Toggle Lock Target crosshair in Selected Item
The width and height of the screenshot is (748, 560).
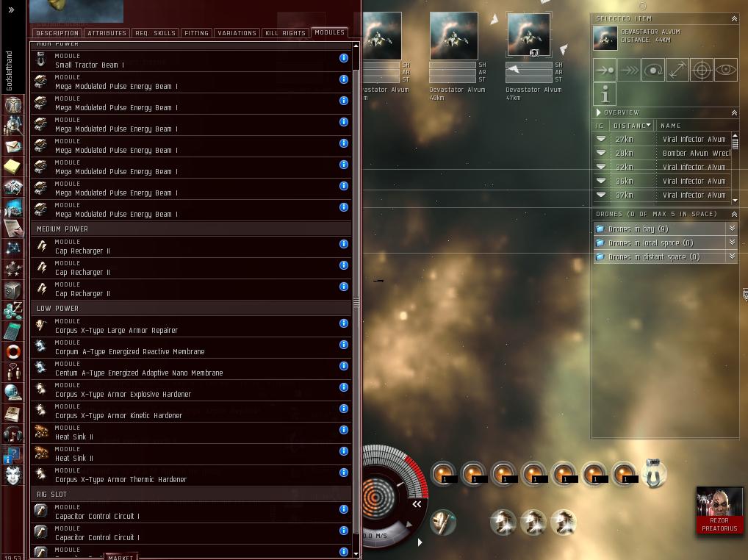coord(702,71)
